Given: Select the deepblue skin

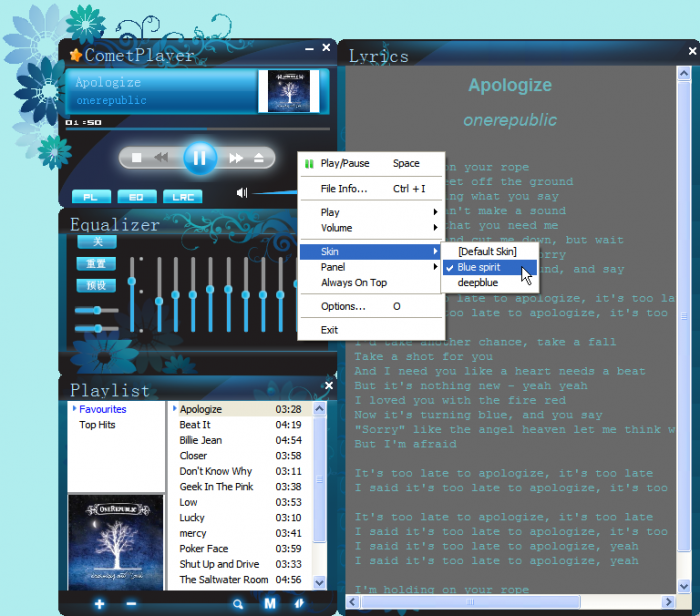Looking at the screenshot, I should (x=490, y=283).
